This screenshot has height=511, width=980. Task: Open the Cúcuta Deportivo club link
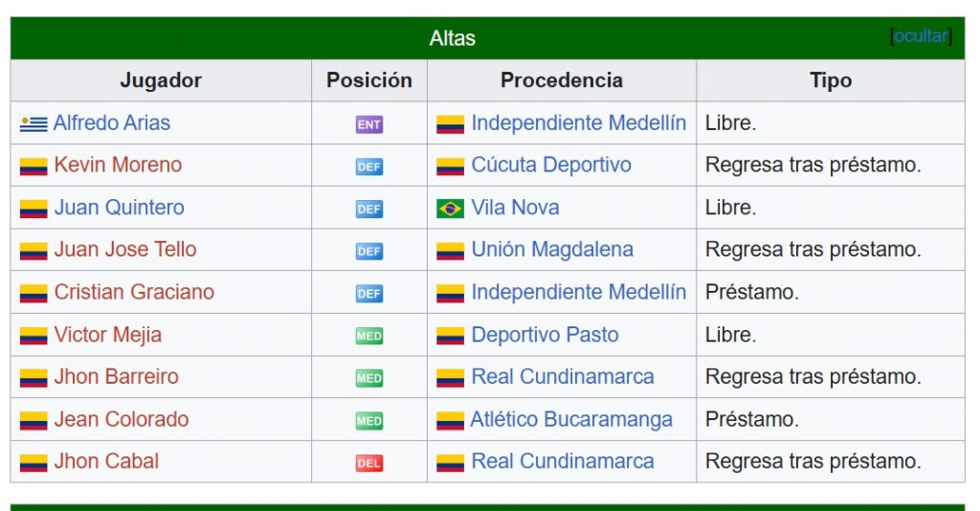[x=551, y=165]
